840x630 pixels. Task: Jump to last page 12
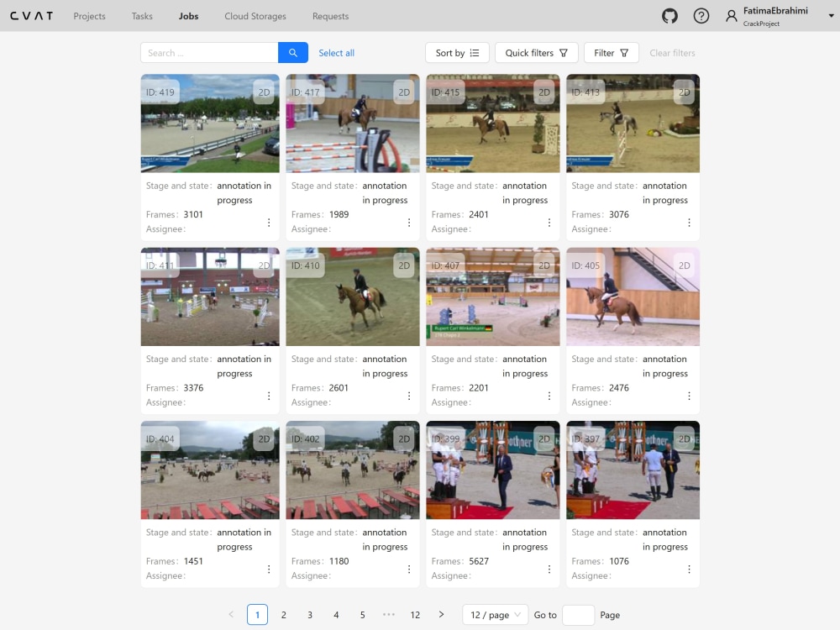[x=415, y=615]
